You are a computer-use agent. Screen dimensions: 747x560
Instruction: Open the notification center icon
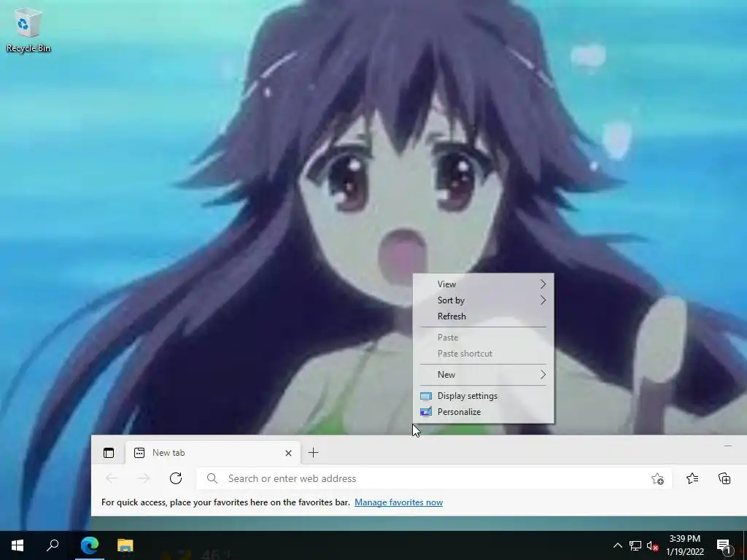coord(724,545)
